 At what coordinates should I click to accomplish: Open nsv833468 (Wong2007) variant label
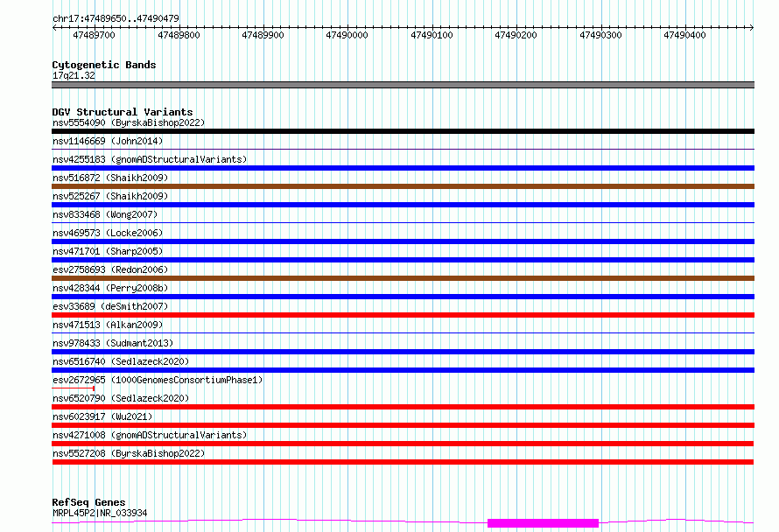click(x=105, y=214)
